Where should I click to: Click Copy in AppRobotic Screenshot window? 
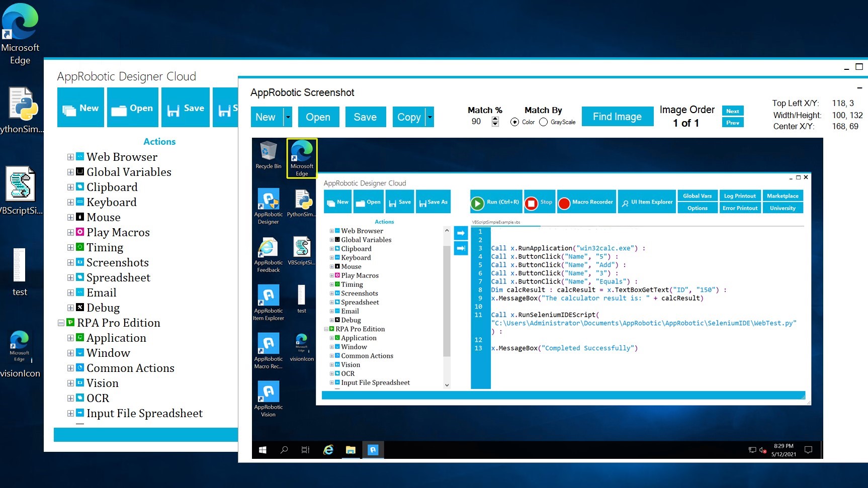(x=409, y=117)
